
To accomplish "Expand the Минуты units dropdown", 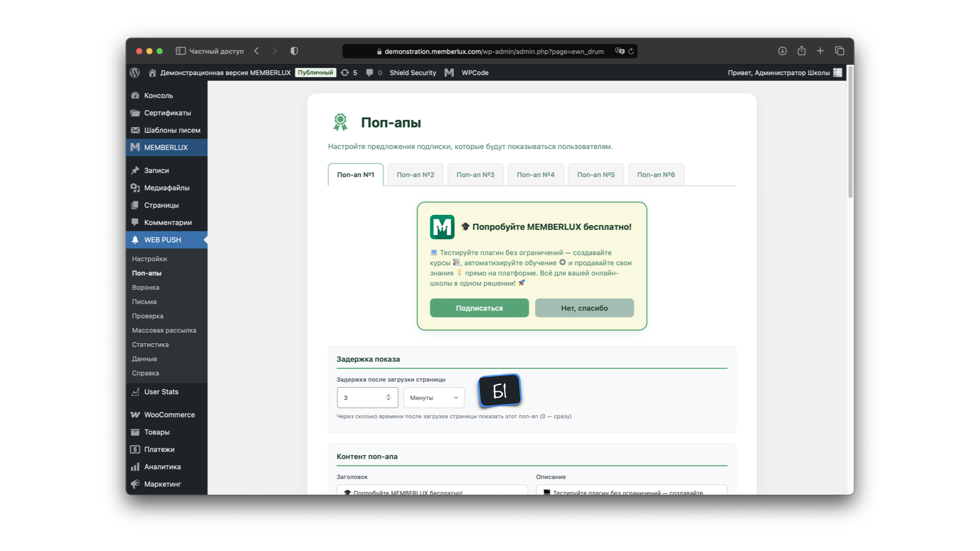I will click(x=434, y=397).
